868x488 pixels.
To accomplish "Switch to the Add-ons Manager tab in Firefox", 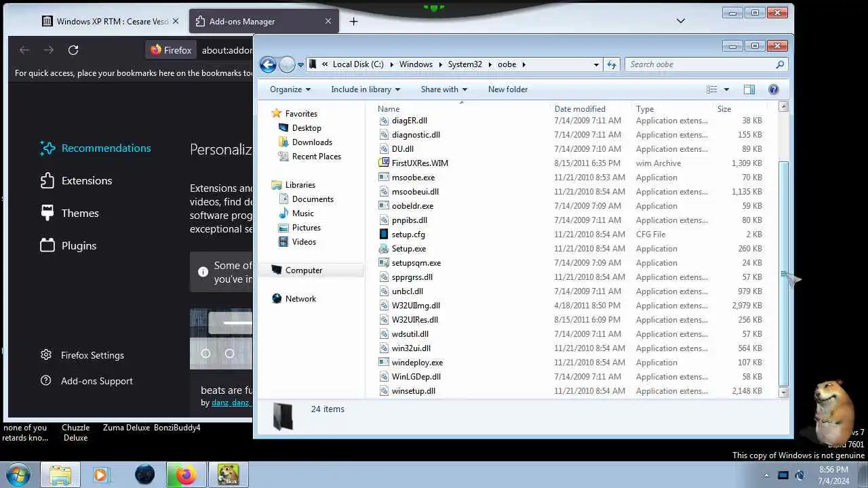I will tap(263, 21).
